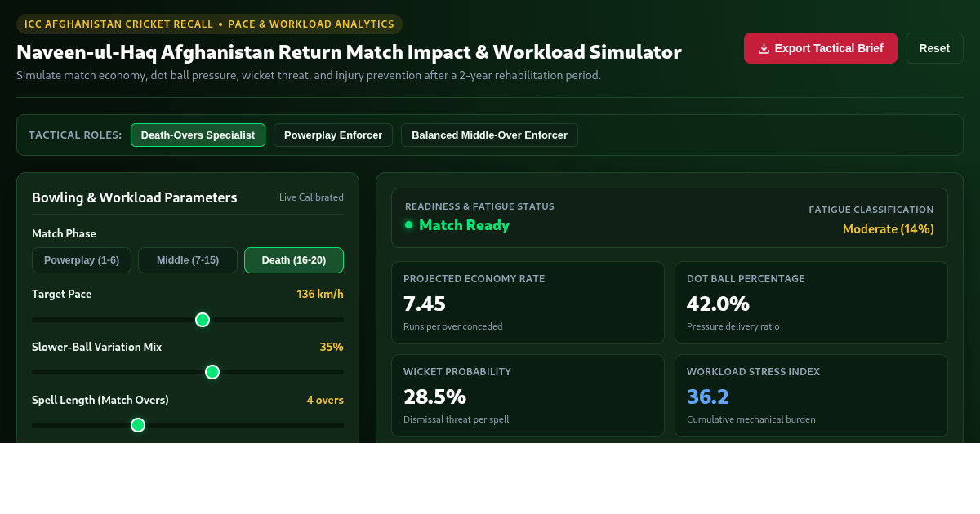
Task: Click the Spell Length slider handle
Action: [138, 425]
